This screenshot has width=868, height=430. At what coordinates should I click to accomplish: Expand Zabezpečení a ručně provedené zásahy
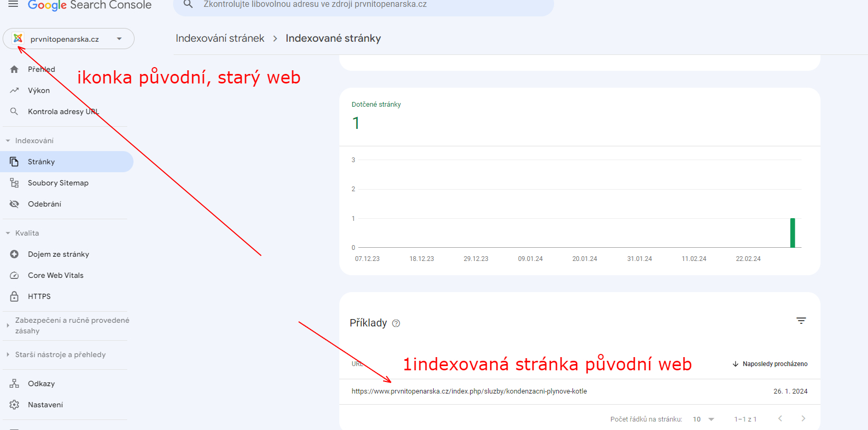tap(68, 325)
